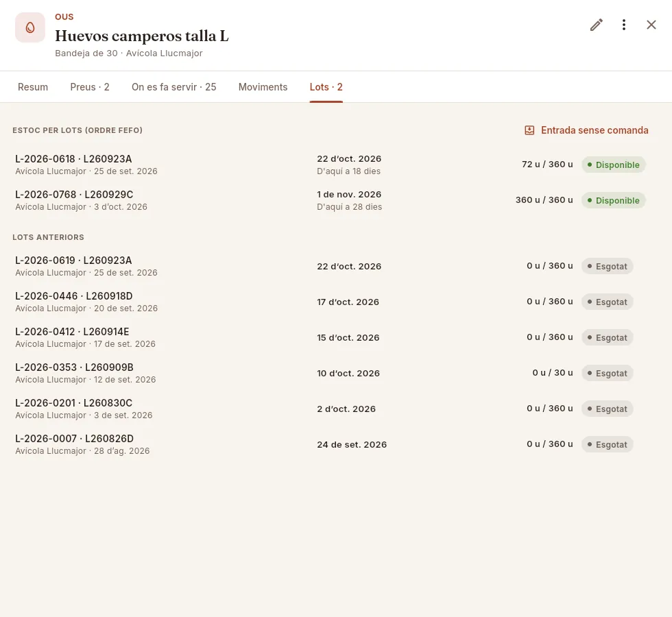Image resolution: width=672 pixels, height=617 pixels.
Task: Select the Moviments tab
Action: [x=263, y=87]
